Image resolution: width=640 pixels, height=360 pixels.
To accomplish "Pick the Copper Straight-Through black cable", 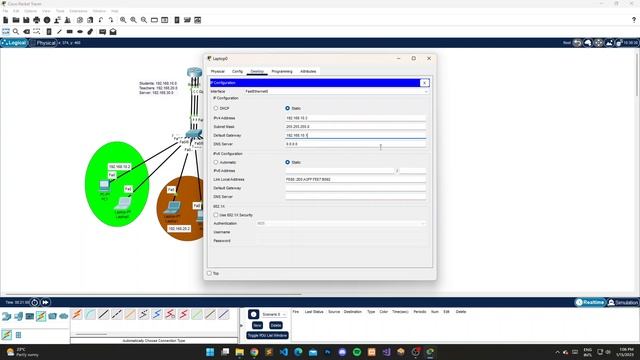I will click(103, 314).
